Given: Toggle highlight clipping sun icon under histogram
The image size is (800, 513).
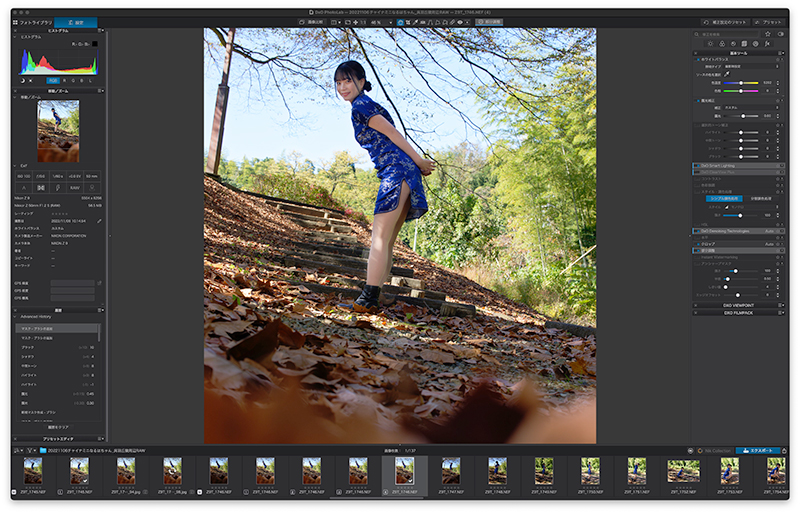Looking at the screenshot, I should point(31,81).
